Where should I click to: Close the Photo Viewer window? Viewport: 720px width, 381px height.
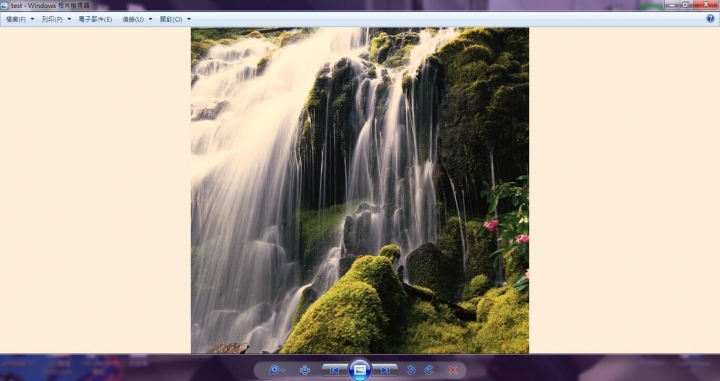click(x=706, y=5)
